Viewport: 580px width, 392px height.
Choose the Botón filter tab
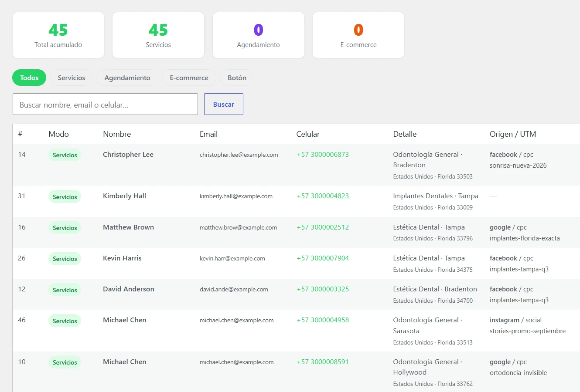[x=237, y=78]
